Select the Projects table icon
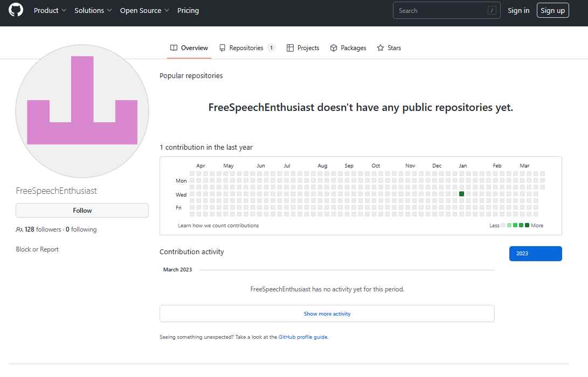The width and height of the screenshot is (588, 377). pyautogui.click(x=289, y=48)
